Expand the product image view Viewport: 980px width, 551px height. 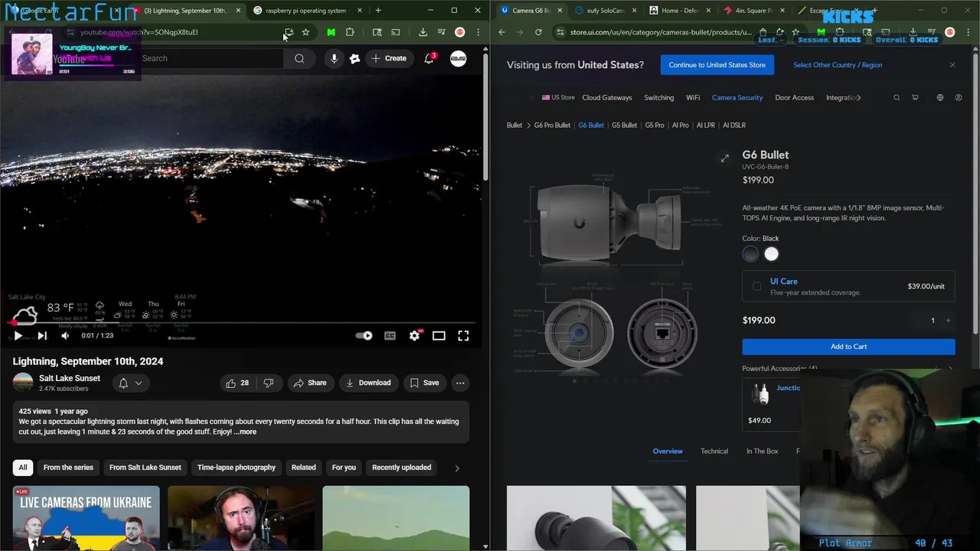[x=724, y=158]
